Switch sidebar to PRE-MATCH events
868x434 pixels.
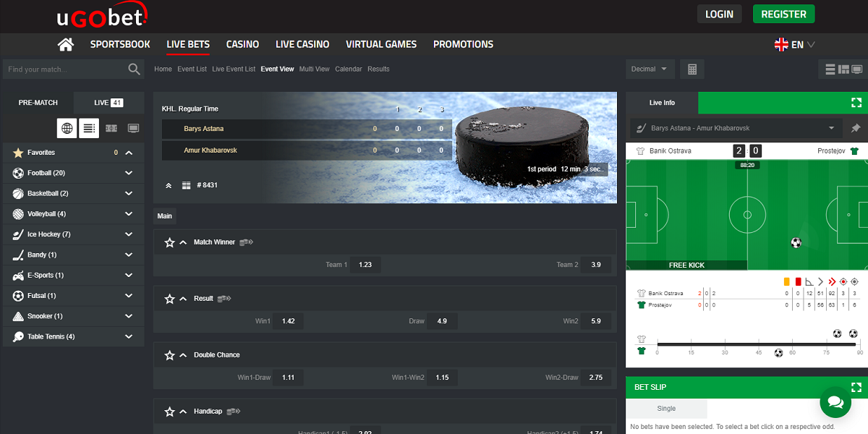point(38,103)
